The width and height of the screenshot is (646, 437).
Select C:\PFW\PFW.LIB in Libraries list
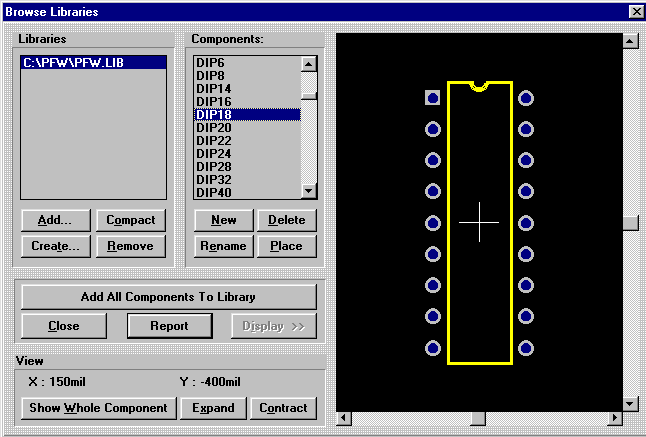94,63
